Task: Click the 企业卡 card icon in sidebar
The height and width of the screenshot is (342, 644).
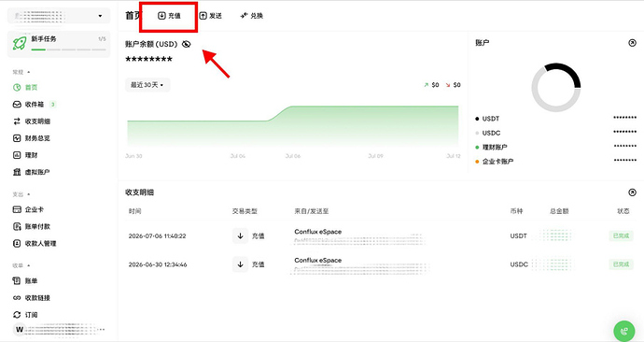Action: 17,209
